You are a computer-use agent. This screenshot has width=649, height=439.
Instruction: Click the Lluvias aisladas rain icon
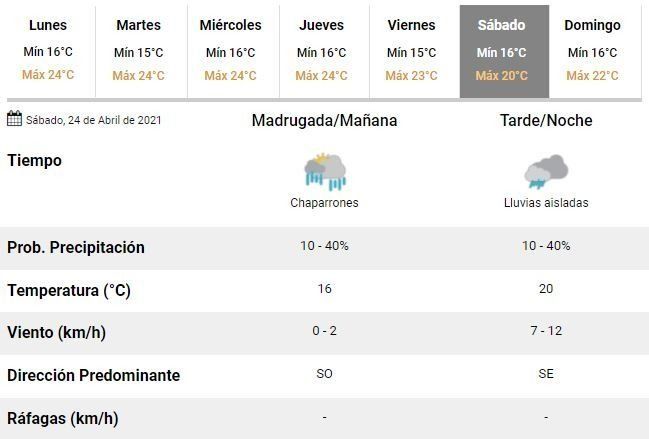click(546, 171)
